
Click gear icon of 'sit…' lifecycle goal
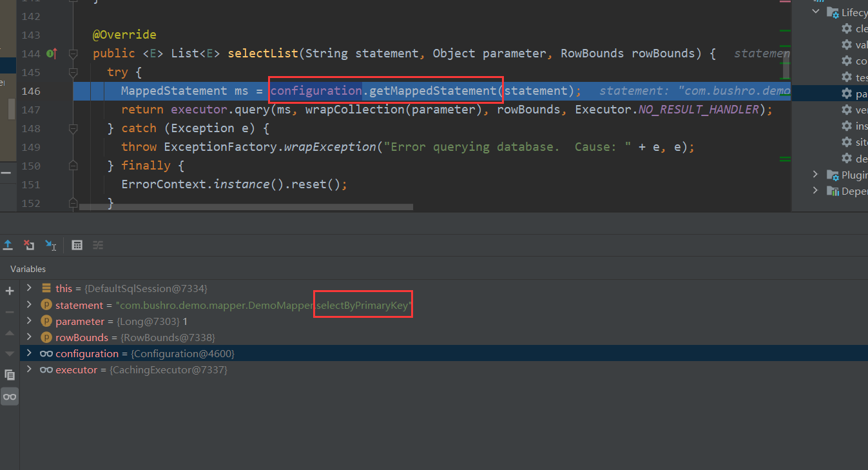click(847, 142)
